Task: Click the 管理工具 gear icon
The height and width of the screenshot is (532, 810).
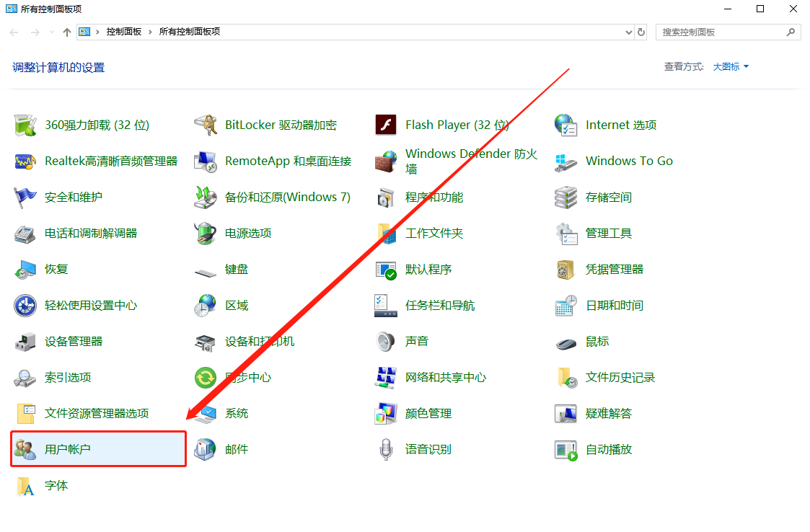Action: click(x=565, y=234)
